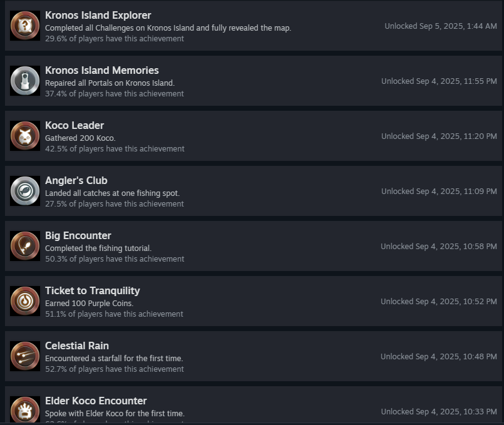Screen dimensions: 504x425
Task: Click the Sep 5, 1:44 AM unlock timestamp
Action: (x=441, y=26)
